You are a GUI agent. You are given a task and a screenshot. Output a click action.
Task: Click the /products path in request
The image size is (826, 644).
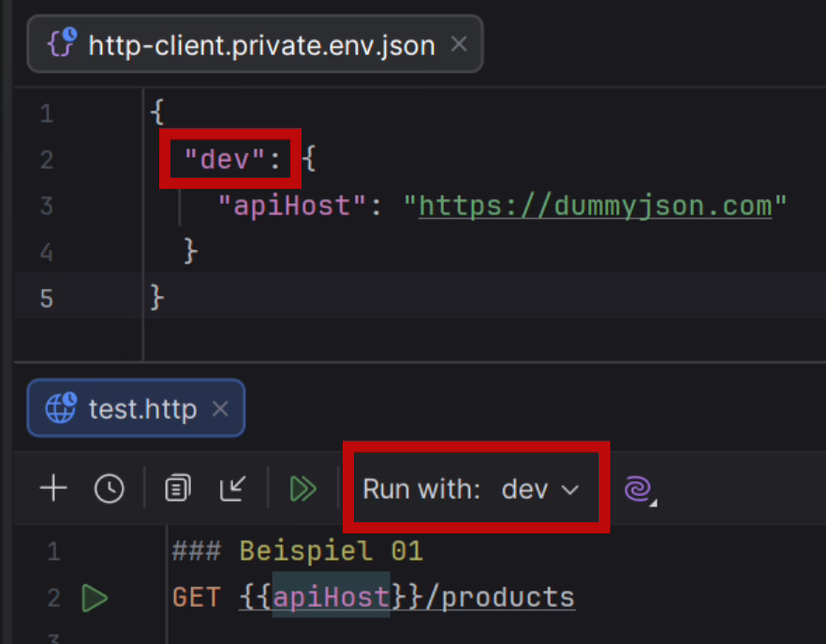tap(499, 596)
